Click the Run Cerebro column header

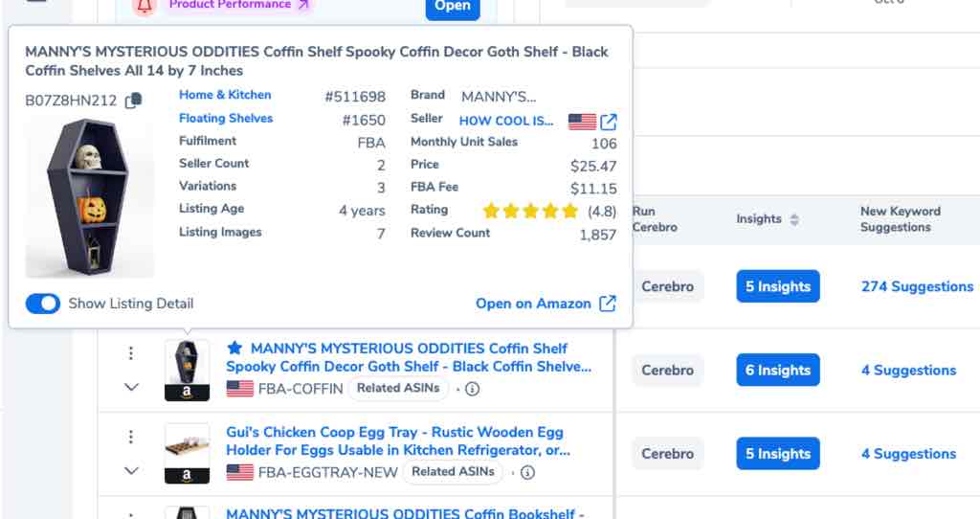pos(655,219)
